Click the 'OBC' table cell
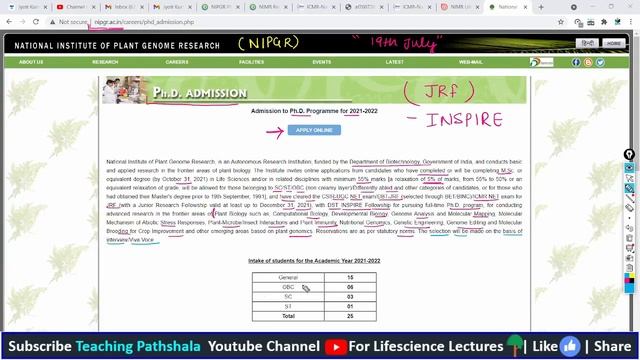The width and height of the screenshot is (640, 360). click(x=288, y=287)
